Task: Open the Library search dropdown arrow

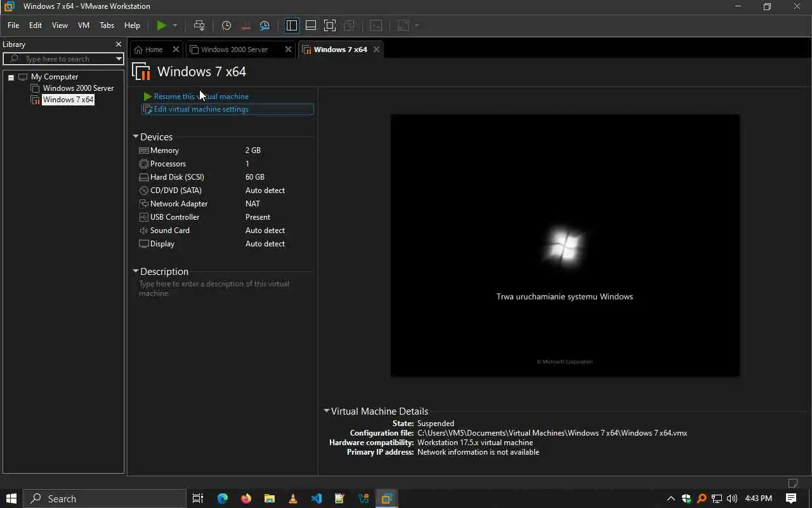Action: pos(118,58)
